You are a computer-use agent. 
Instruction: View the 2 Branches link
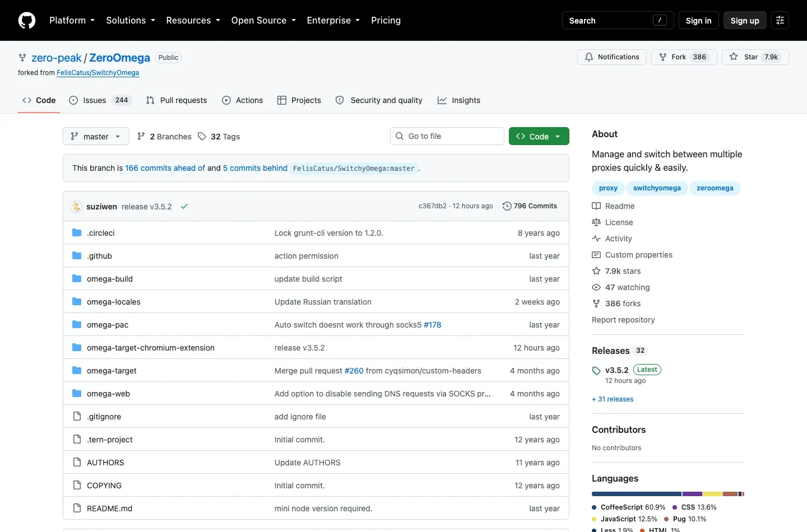click(164, 137)
